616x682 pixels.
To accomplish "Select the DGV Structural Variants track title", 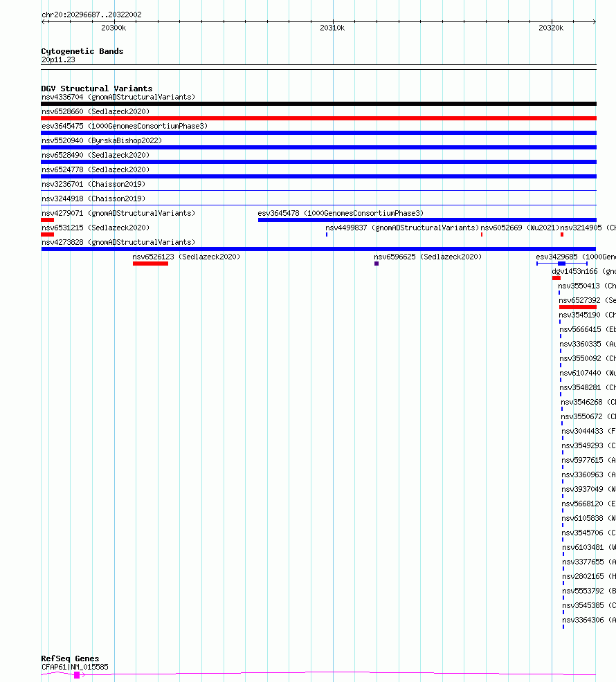I will tap(97, 89).
